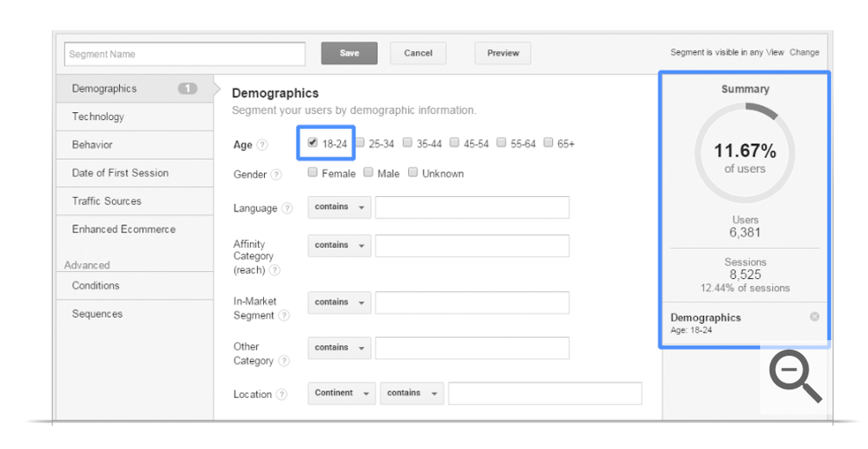
Task: Enable the Female gender checkbox
Action: point(313,173)
